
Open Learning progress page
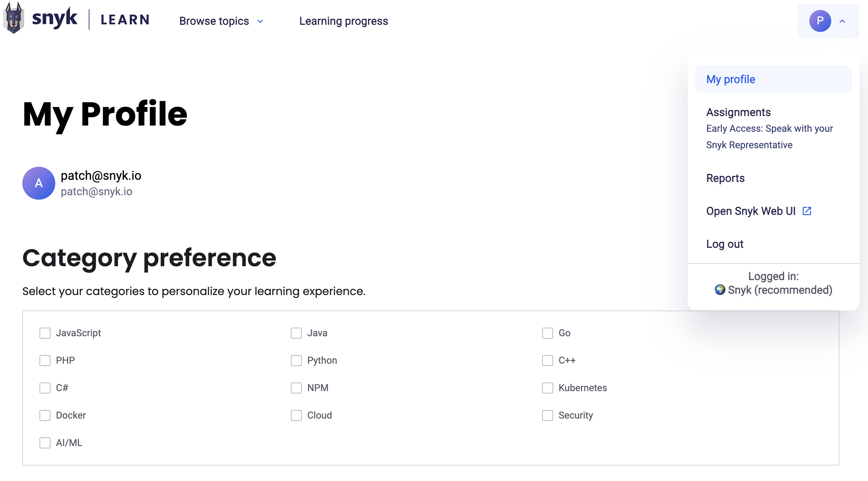click(343, 21)
